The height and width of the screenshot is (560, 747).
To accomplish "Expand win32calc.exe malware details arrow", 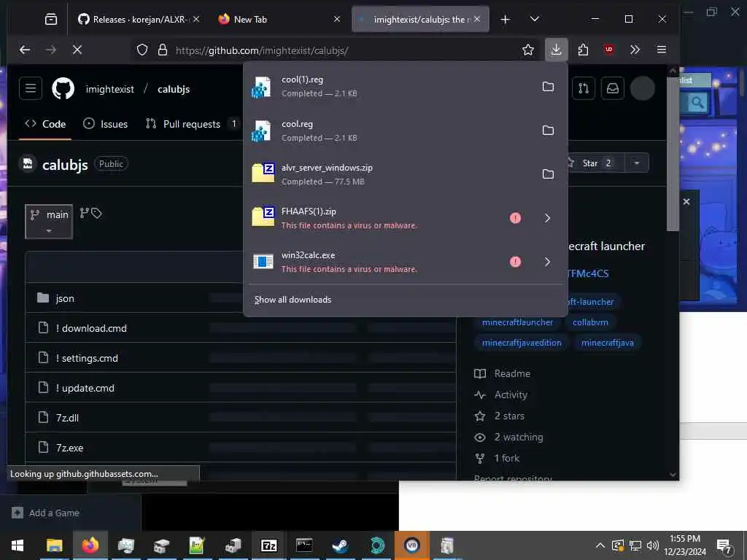I will pos(547,262).
